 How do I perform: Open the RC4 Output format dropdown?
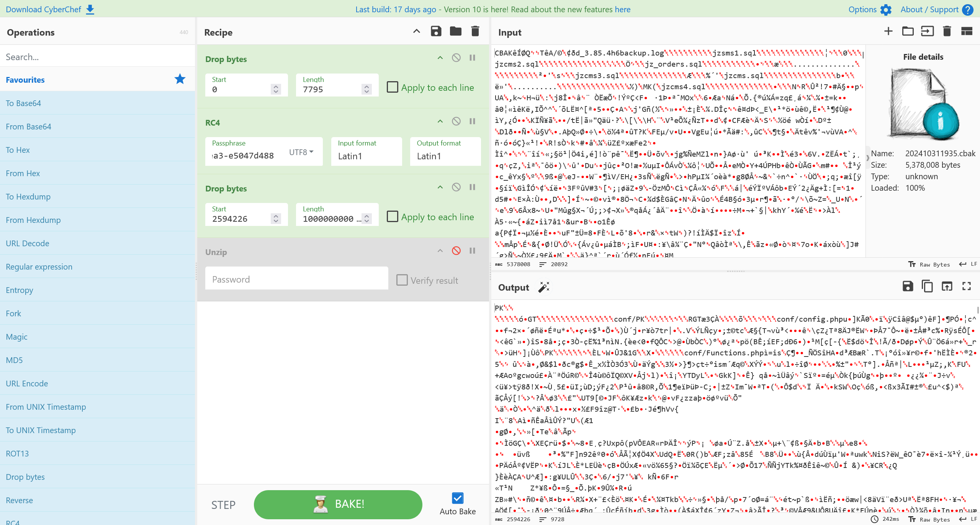pos(445,151)
